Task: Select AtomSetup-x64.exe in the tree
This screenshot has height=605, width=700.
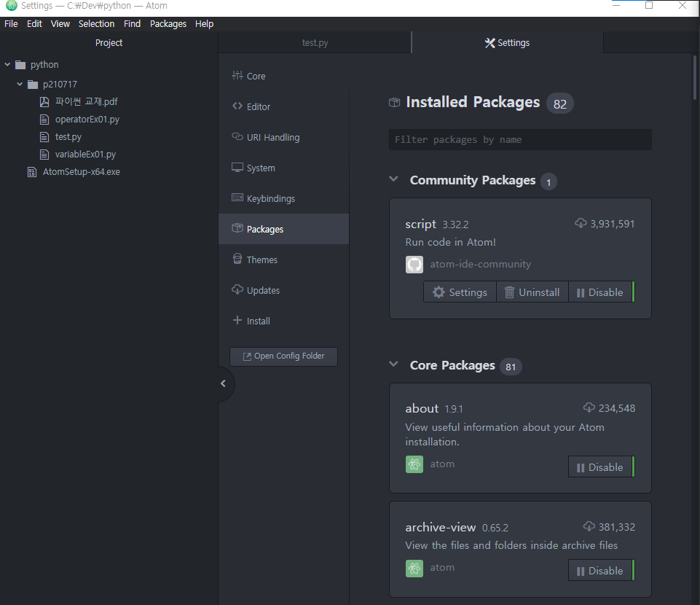Action: pyautogui.click(x=82, y=171)
